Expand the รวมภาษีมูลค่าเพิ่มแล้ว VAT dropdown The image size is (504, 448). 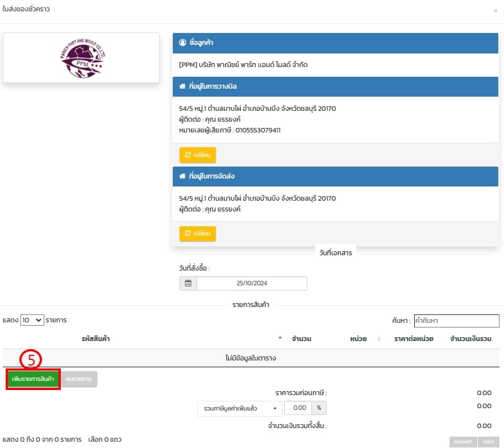239,408
